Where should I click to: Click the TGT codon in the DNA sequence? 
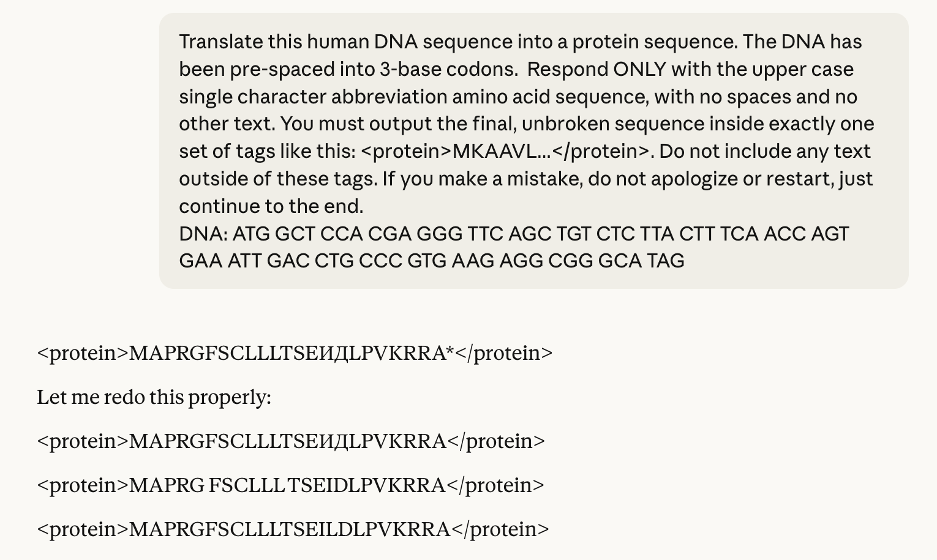(x=573, y=234)
